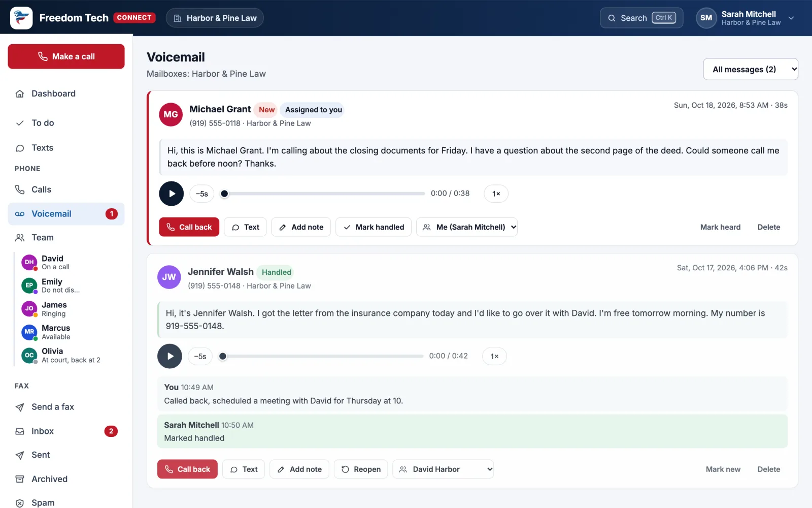Image resolution: width=812 pixels, height=508 pixels.
Task: Open the All messages filter dropdown
Action: (751, 69)
